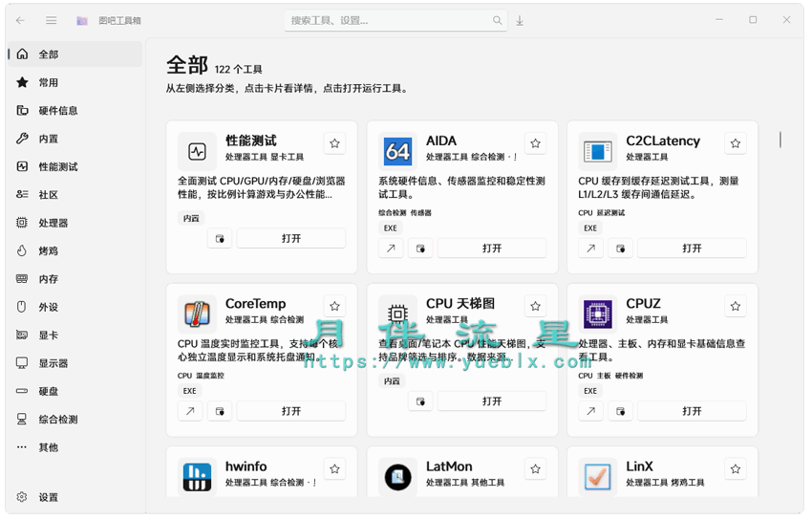Click 打开 on the C2CLatency card
812x520 pixels.
pyautogui.click(x=692, y=249)
